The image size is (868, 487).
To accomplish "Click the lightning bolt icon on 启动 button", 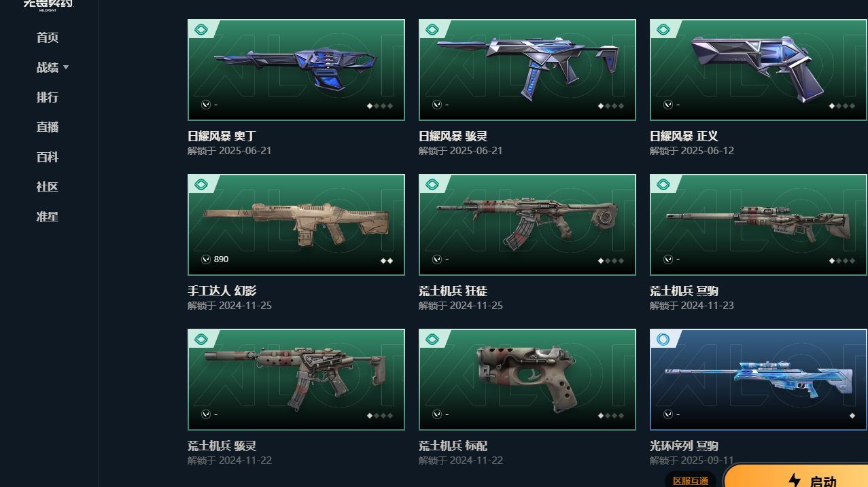I will tap(794, 480).
